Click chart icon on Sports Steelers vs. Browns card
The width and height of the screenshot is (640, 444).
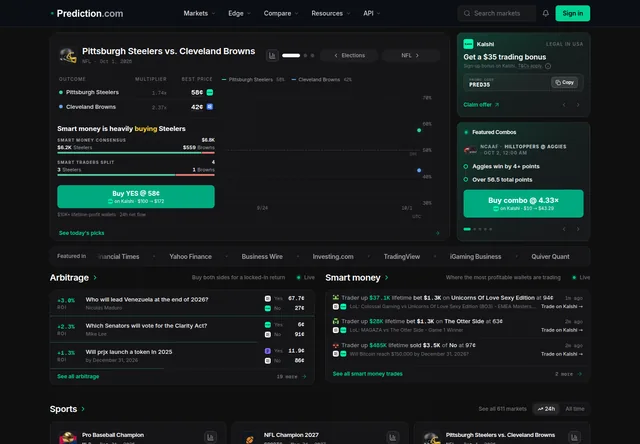point(574,437)
